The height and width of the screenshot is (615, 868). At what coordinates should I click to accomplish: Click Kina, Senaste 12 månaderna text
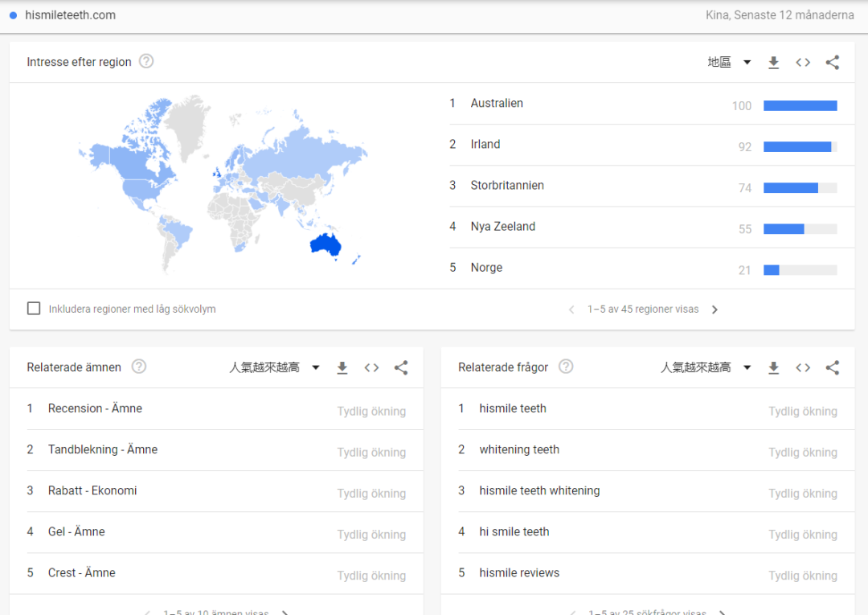(x=780, y=15)
